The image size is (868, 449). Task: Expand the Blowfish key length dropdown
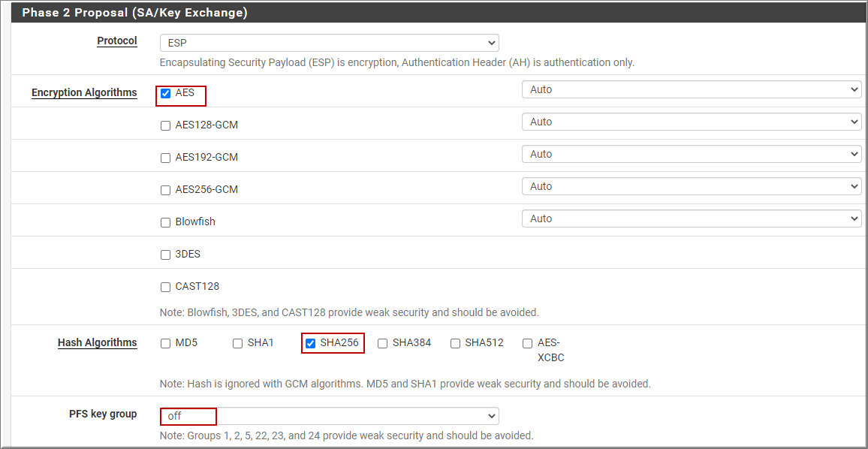coord(692,218)
